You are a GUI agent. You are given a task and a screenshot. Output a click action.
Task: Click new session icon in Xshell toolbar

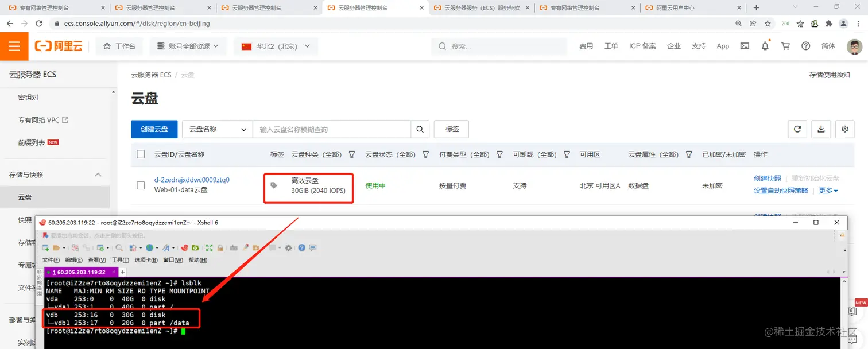pos(46,248)
